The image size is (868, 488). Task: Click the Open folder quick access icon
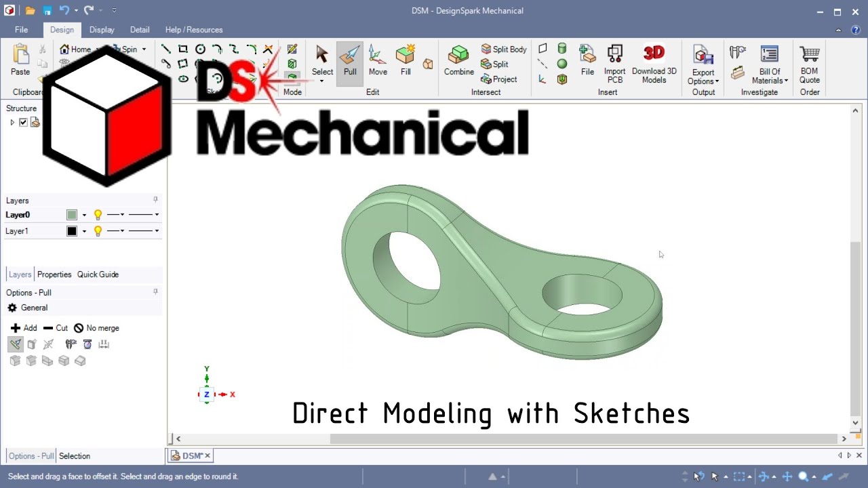pos(31,11)
